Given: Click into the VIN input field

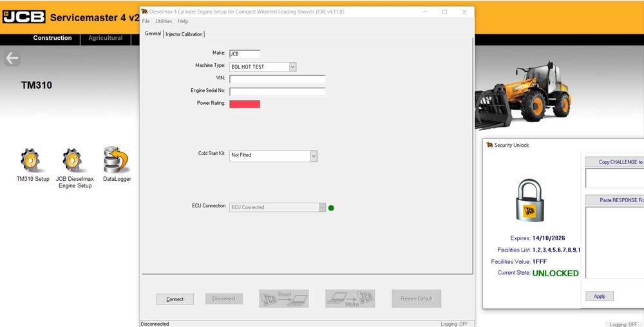Looking at the screenshot, I should (277, 79).
